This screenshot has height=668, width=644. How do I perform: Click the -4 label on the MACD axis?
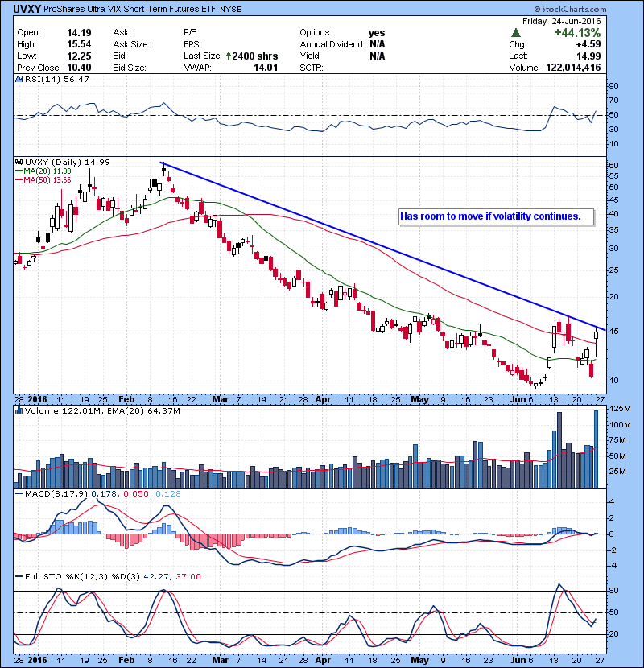click(x=612, y=565)
